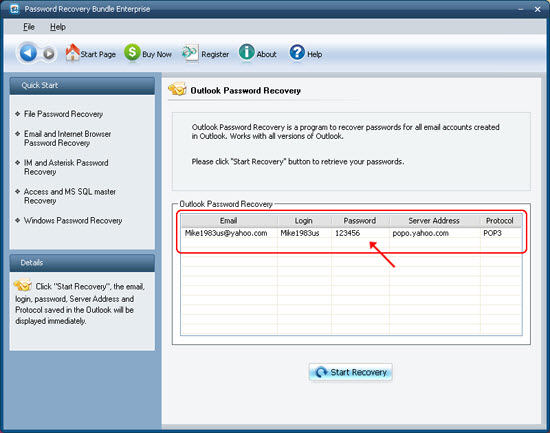Close the Password Recovery Bundle window
The width and height of the screenshot is (550, 433).
(x=537, y=9)
